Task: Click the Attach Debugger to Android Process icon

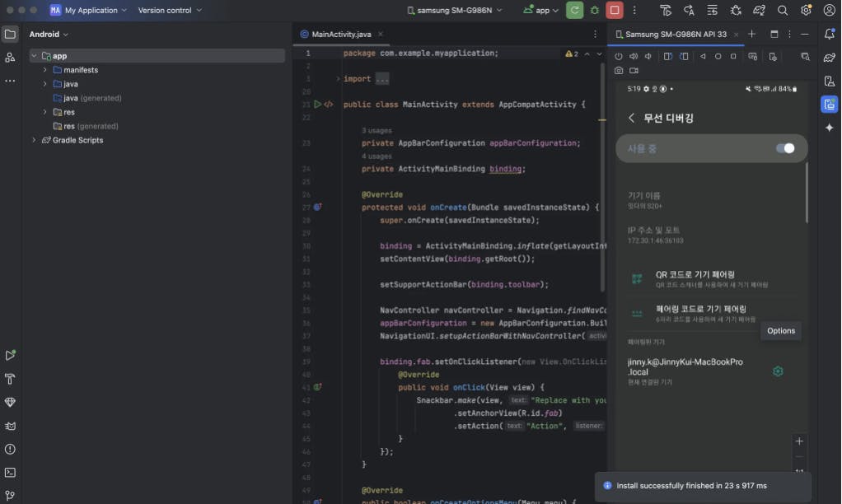Action: pos(736,10)
